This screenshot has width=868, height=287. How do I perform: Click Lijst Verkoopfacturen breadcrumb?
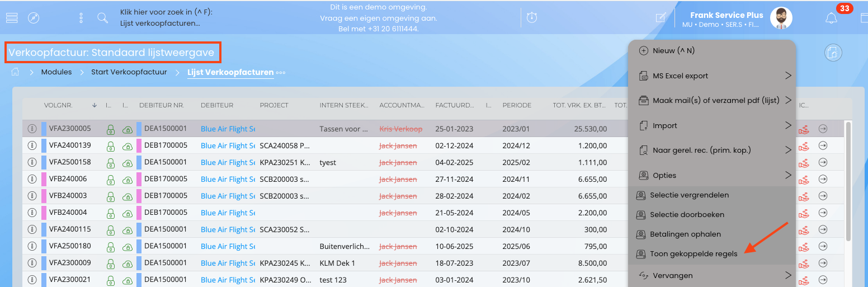(x=230, y=72)
